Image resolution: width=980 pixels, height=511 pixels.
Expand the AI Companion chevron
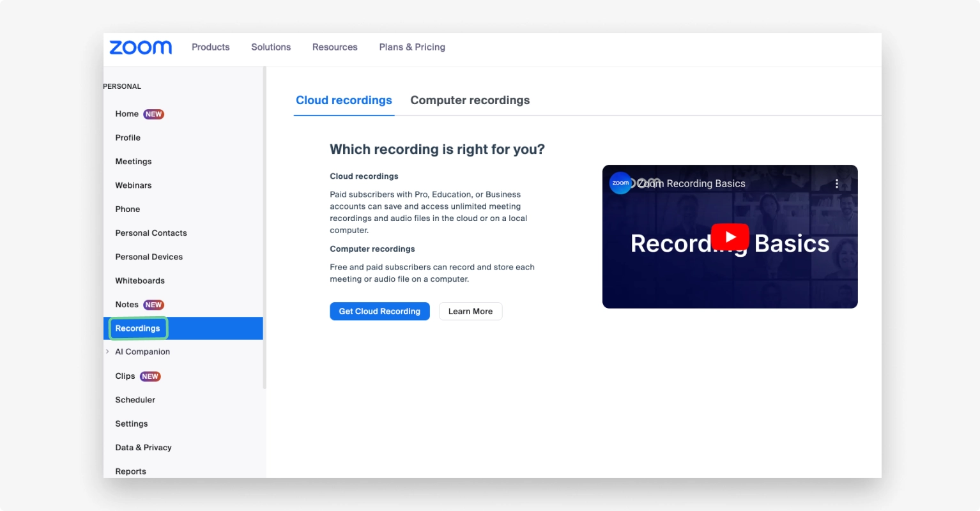107,351
